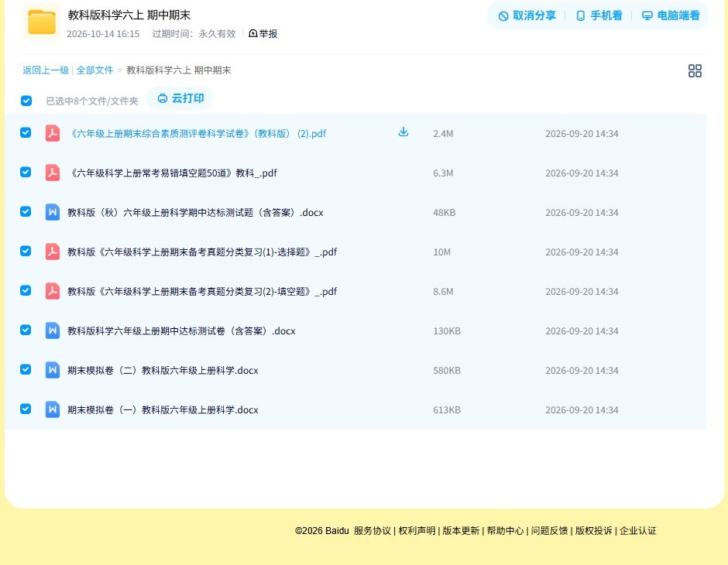Click 权利声明 footer link

(417, 531)
